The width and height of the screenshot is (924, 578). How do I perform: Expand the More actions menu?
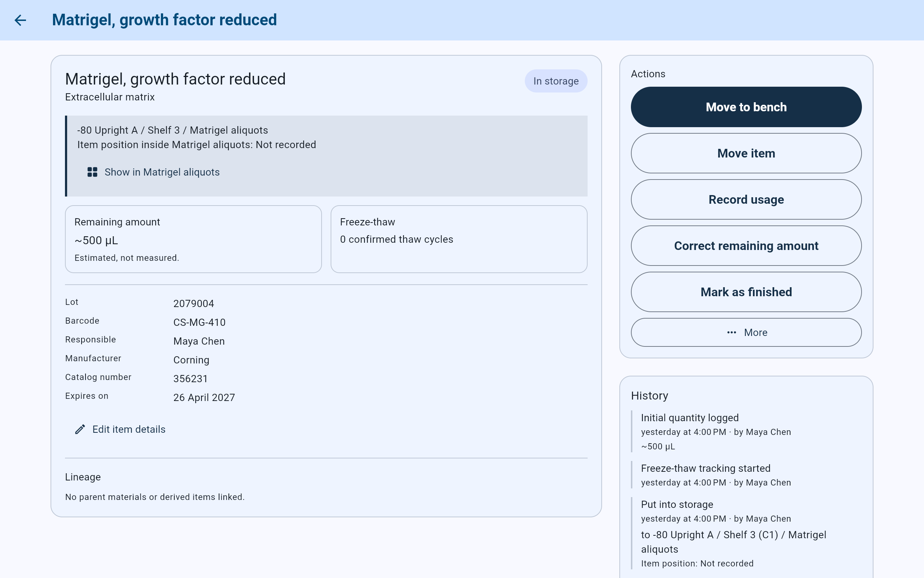pos(746,333)
